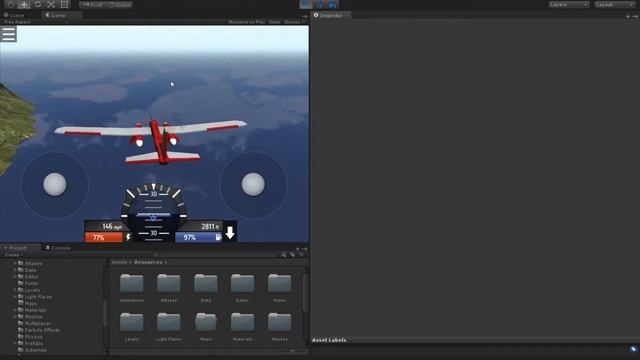Click the right virtual joystick knob
The image size is (640, 360).
(x=253, y=184)
